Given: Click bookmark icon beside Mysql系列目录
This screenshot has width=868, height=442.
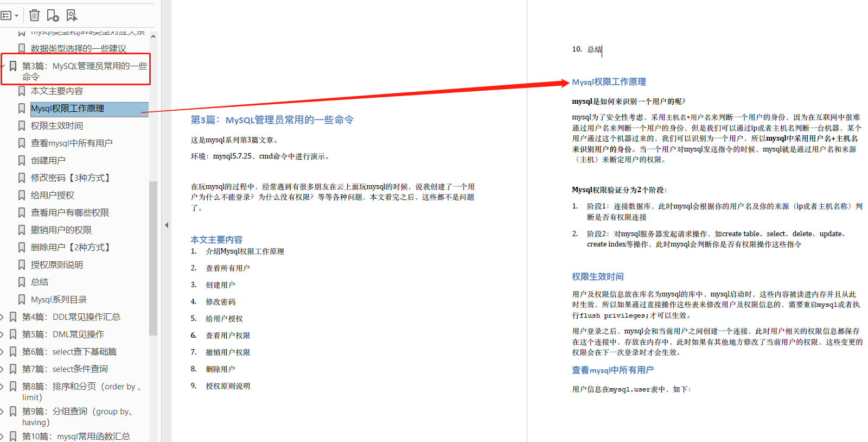Looking at the screenshot, I should coord(22,300).
